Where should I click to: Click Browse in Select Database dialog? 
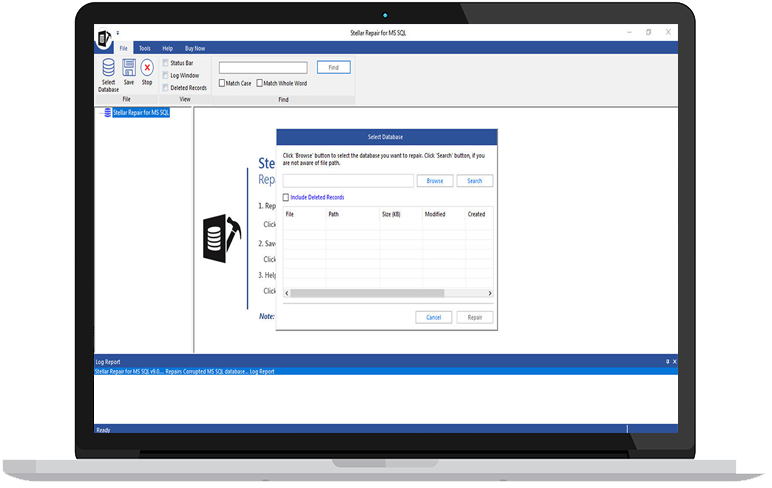[x=435, y=181]
